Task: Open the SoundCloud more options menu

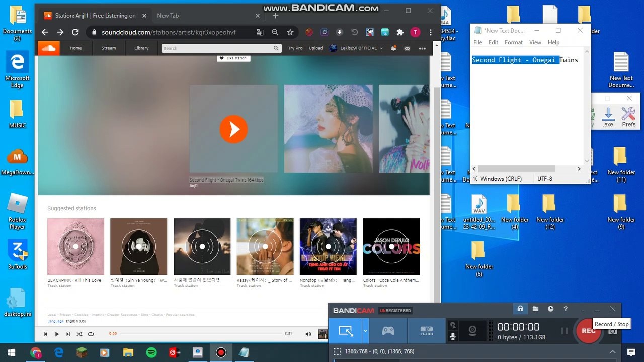Action: 422,48
